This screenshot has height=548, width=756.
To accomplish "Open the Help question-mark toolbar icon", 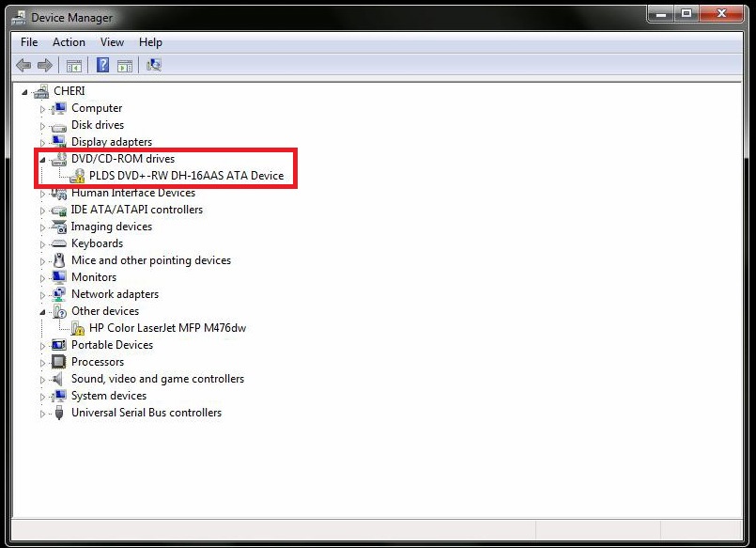I will coord(102,65).
